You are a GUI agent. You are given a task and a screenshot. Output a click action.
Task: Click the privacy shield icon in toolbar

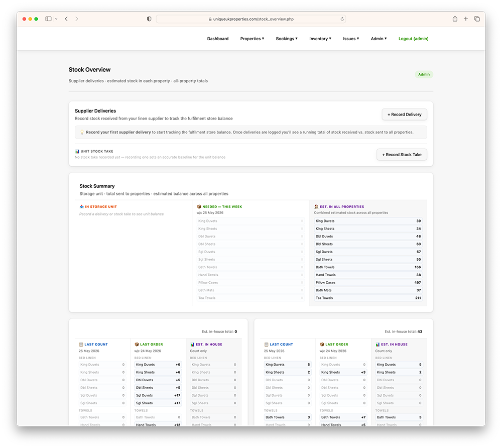click(149, 19)
